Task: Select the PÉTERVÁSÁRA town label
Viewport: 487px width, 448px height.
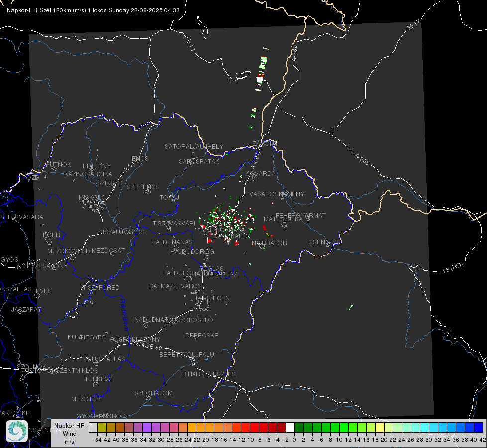Action: click(x=22, y=217)
